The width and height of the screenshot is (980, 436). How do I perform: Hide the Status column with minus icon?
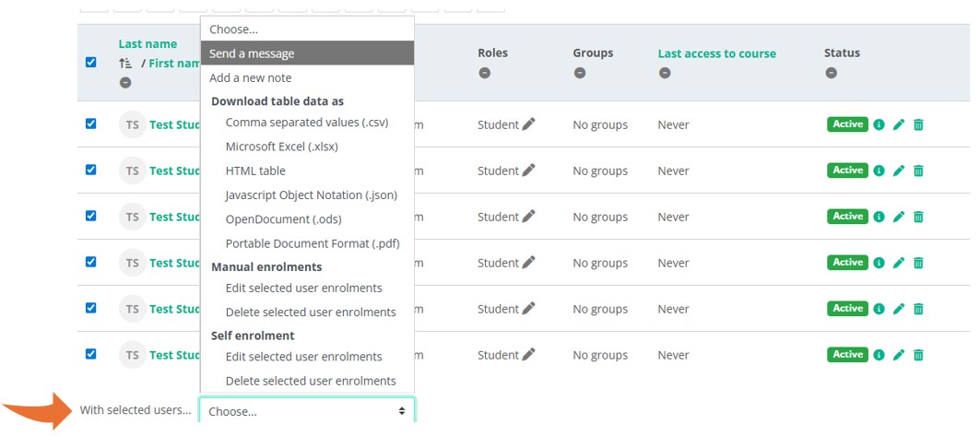tap(831, 74)
